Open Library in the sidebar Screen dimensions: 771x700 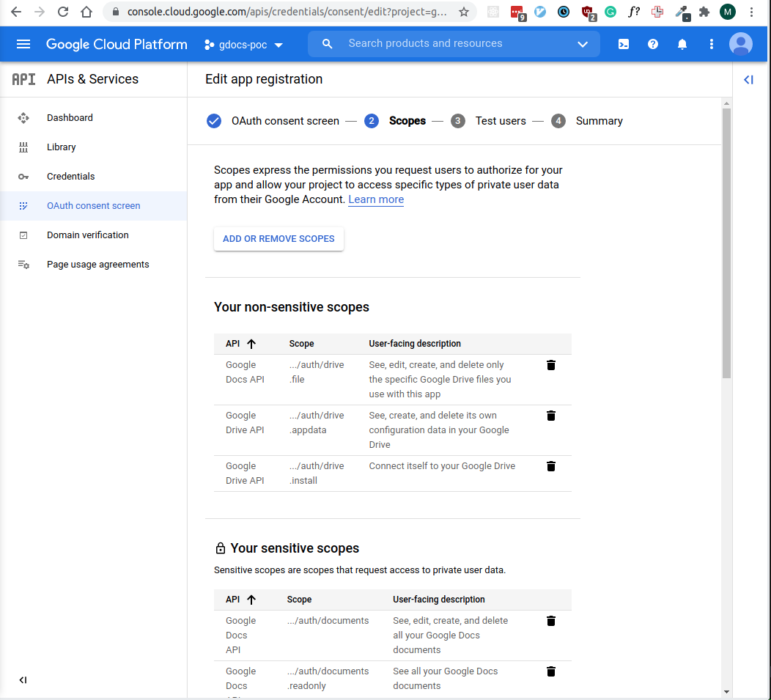[x=62, y=147]
